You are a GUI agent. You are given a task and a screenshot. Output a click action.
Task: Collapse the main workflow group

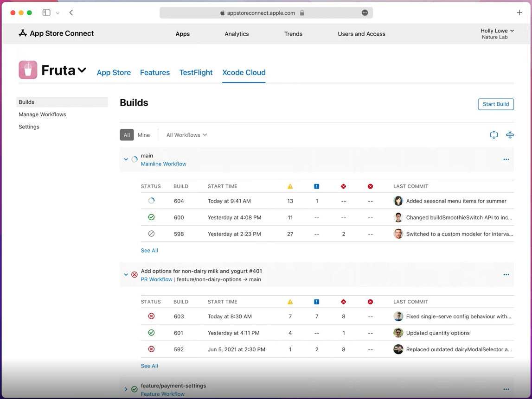[126, 159]
